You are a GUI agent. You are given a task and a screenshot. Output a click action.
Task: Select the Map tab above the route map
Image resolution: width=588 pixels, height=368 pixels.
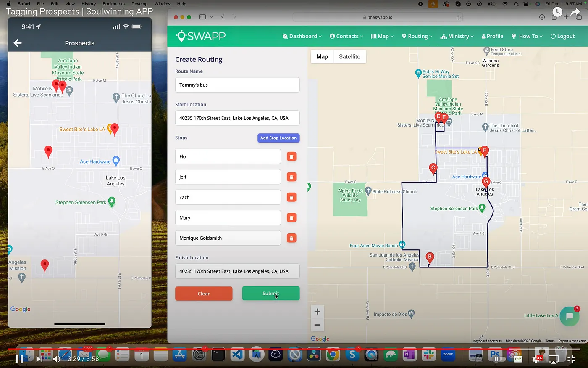pos(322,56)
